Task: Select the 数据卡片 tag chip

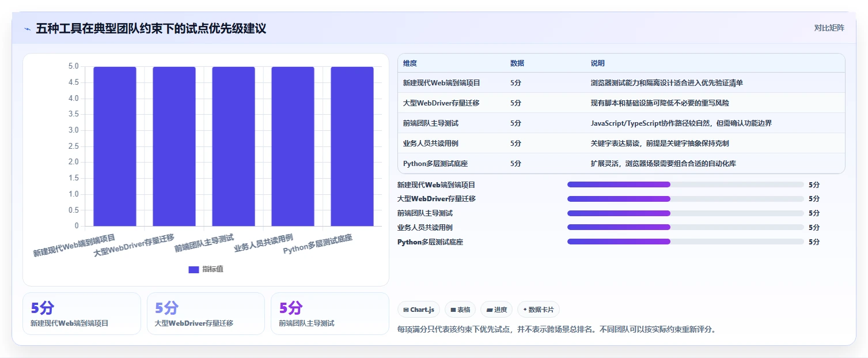Action: [x=539, y=310]
